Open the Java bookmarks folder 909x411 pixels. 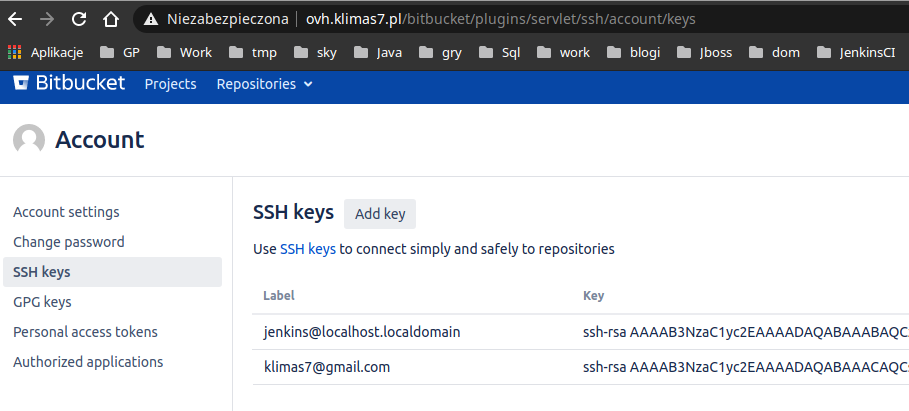(x=377, y=53)
